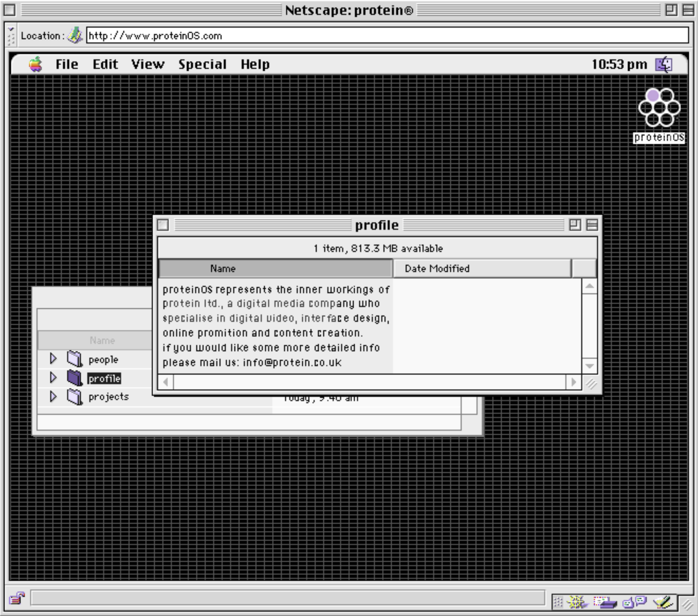
Task: Close the Netscape window
Action: pos(10,10)
